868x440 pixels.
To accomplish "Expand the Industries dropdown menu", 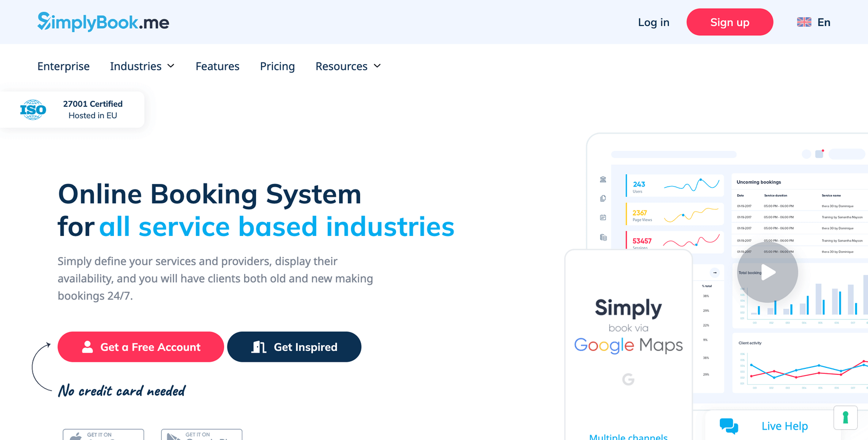I will click(x=142, y=66).
